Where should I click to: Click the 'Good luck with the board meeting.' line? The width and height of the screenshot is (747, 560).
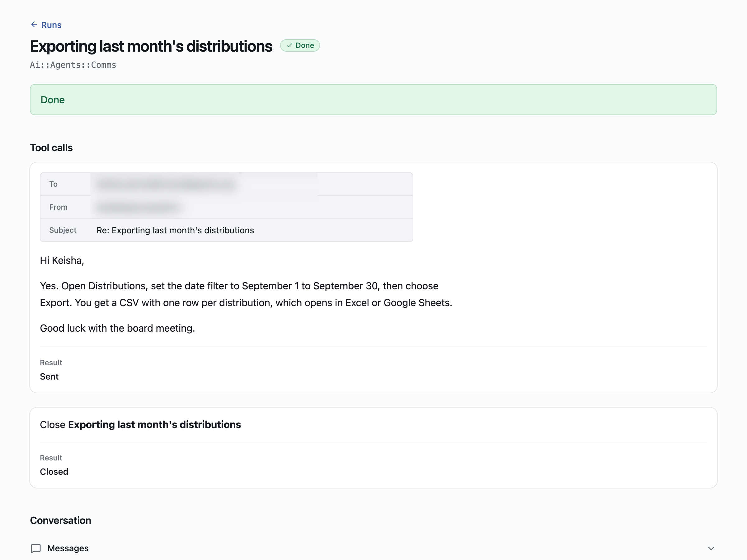[x=118, y=328]
